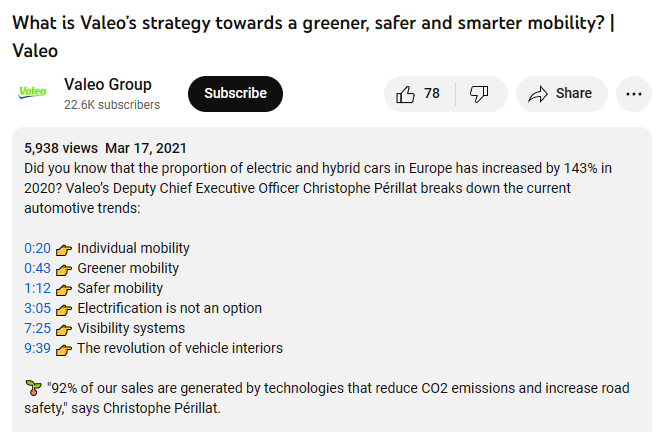Dislike the video with thumbs down icon

point(479,94)
